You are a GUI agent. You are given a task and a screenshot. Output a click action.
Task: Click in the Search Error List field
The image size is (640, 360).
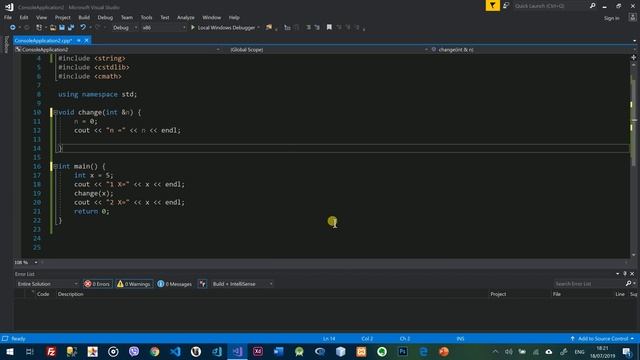[x=589, y=284]
